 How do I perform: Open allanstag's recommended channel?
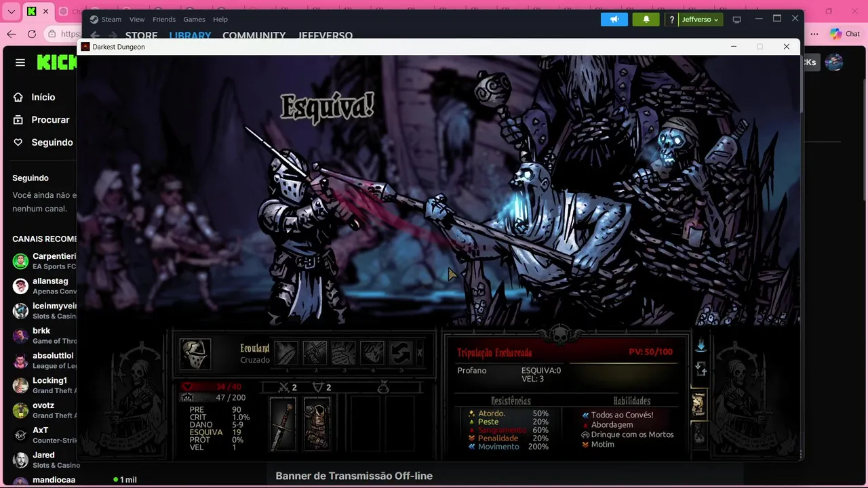click(x=43, y=286)
